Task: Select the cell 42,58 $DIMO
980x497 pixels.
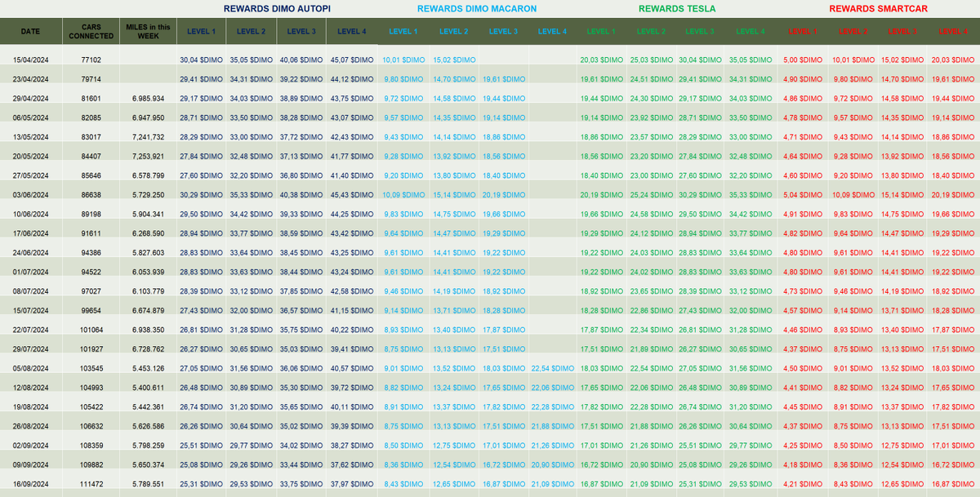Action: (x=351, y=291)
